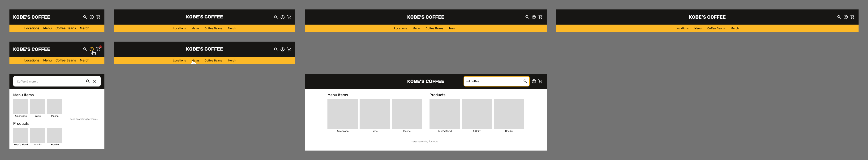Viewport: 868px width, 160px height.
Task: Select Locations in header with underlined Menu
Action: tap(179, 61)
